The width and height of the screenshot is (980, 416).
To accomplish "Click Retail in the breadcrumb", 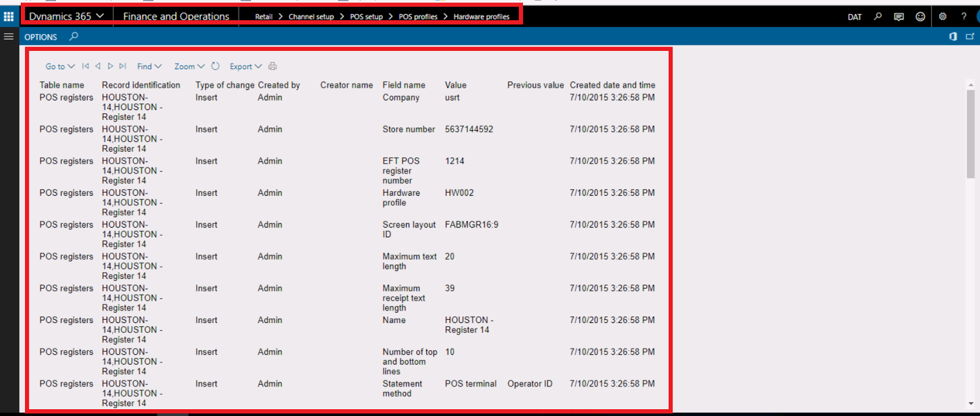I will point(263,17).
